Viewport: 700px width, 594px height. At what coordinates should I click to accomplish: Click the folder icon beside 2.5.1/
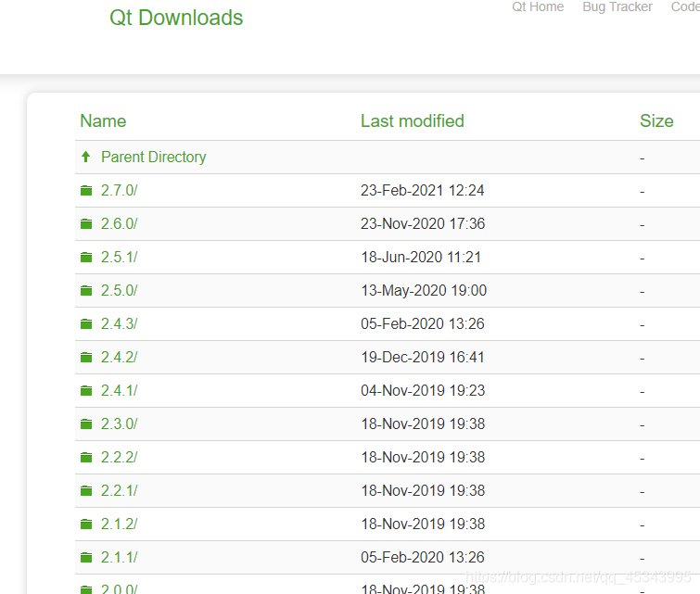[x=86, y=257]
